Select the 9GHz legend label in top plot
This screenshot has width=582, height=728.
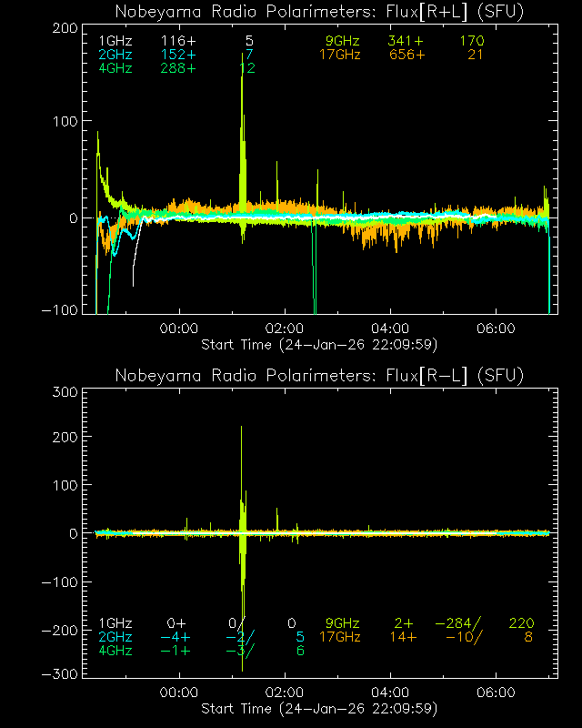[343, 42]
